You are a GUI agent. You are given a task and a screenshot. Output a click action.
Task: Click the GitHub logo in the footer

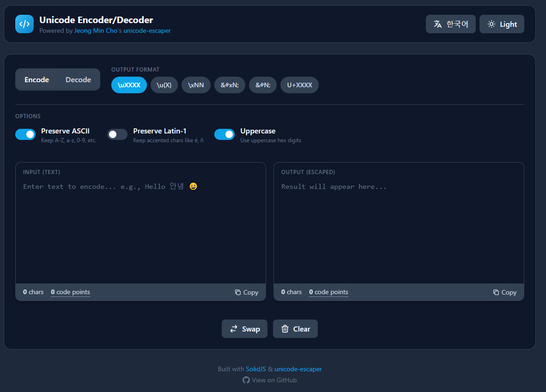click(x=246, y=380)
